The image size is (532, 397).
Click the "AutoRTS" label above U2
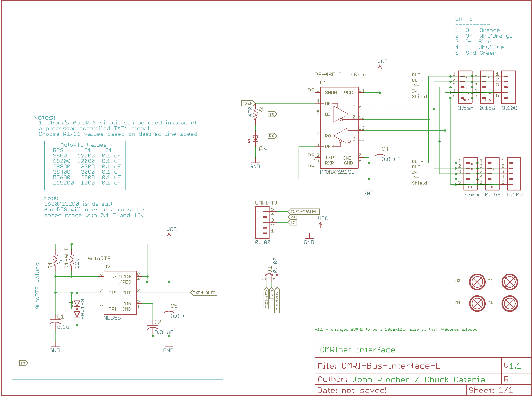tap(99, 258)
